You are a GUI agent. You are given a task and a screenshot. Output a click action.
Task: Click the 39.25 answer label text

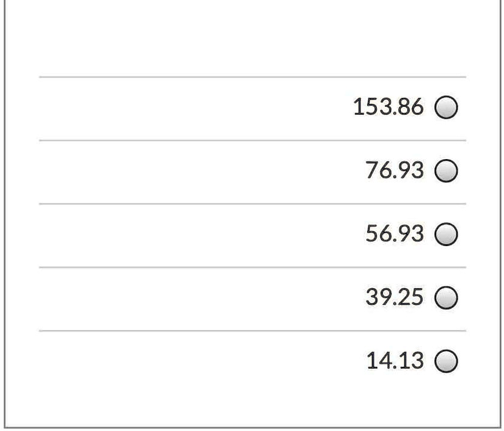point(394,297)
